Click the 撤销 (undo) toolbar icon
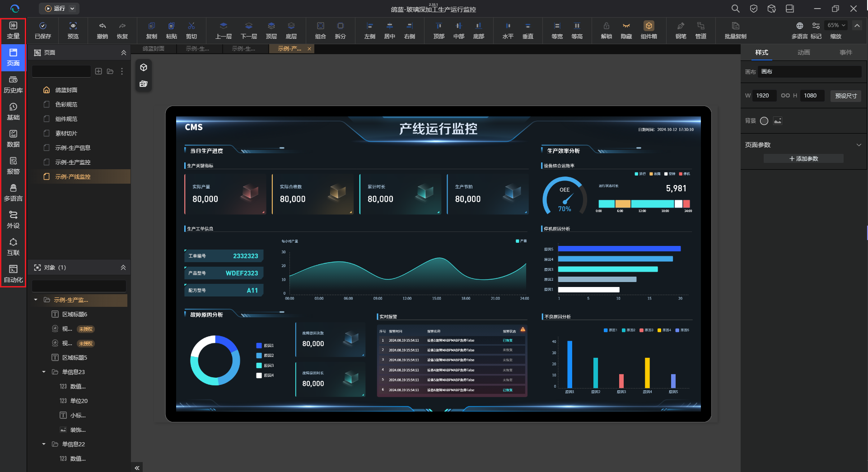This screenshot has width=868, height=472. click(102, 30)
